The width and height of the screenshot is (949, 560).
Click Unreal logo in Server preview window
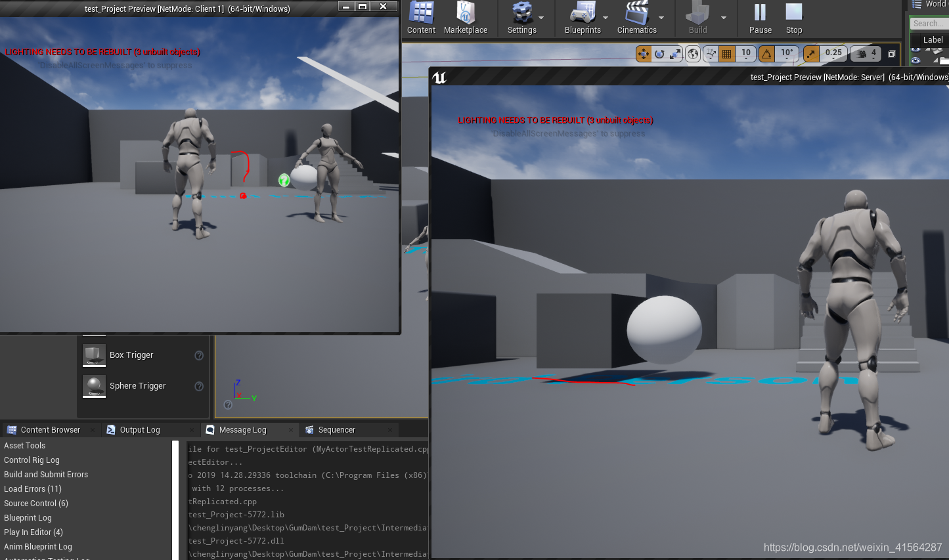[439, 77]
